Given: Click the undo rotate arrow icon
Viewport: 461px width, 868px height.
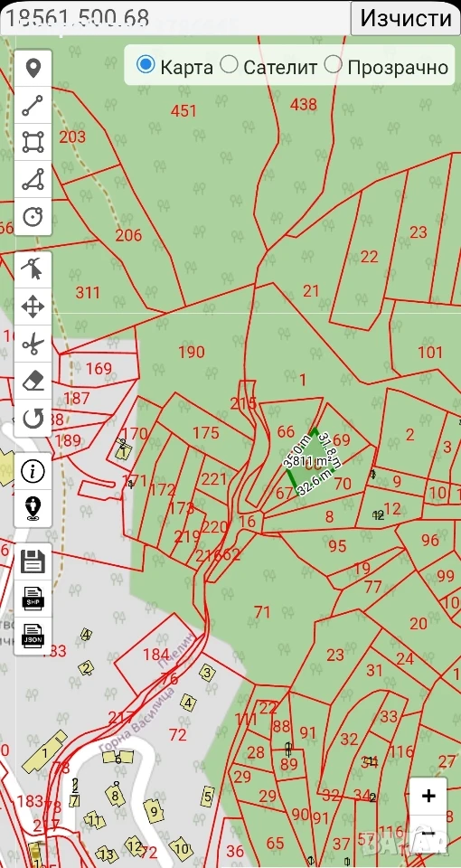Looking at the screenshot, I should click(x=33, y=418).
